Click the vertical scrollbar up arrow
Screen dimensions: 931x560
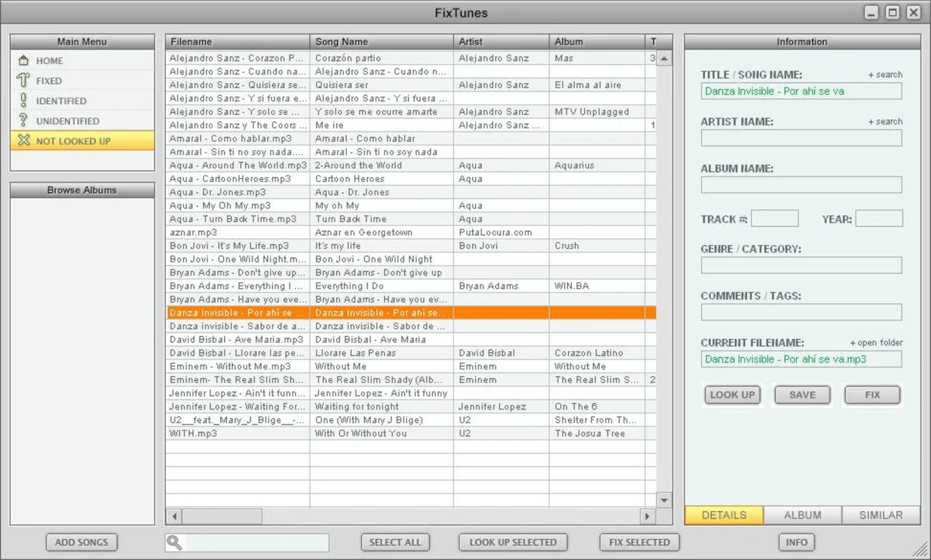click(664, 59)
